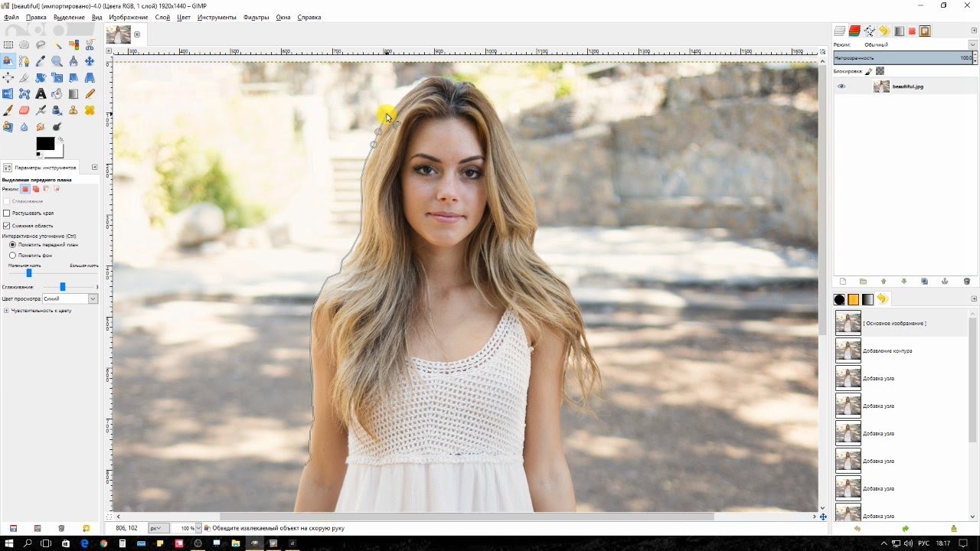Select the Foreground Select tool
Screen dimensions: 980x551
8,60
